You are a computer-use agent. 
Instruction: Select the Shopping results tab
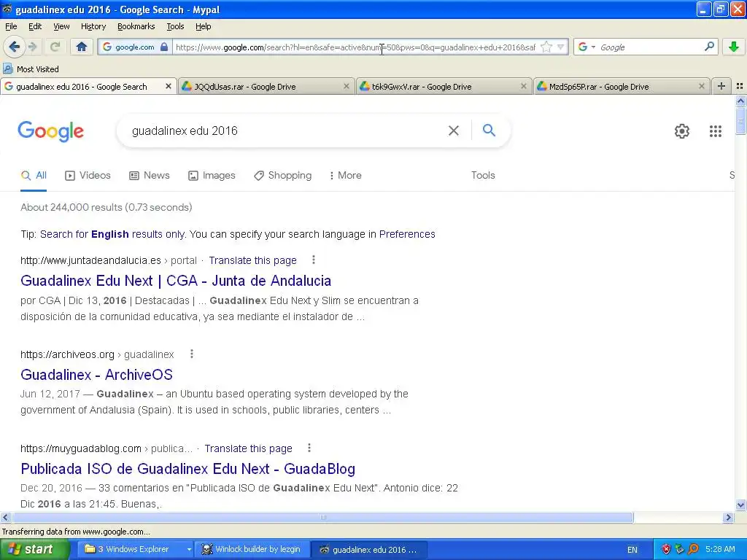point(282,175)
